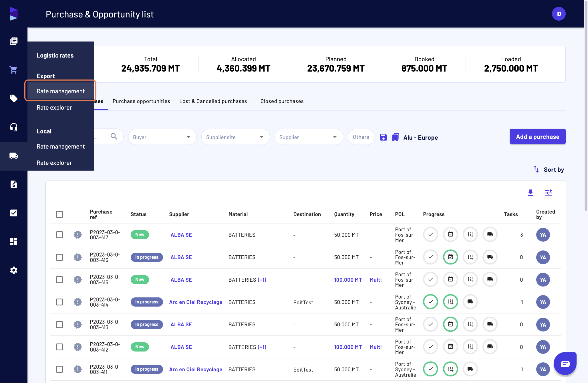Toggle the select-all header checkbox

[x=59, y=214]
